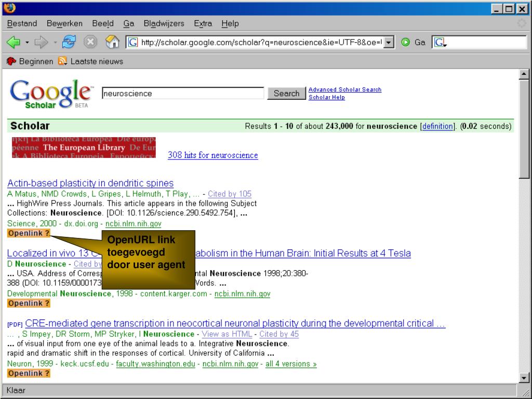Open 308 hits for neuroscience link
The image size is (532, 399).
pyautogui.click(x=212, y=155)
